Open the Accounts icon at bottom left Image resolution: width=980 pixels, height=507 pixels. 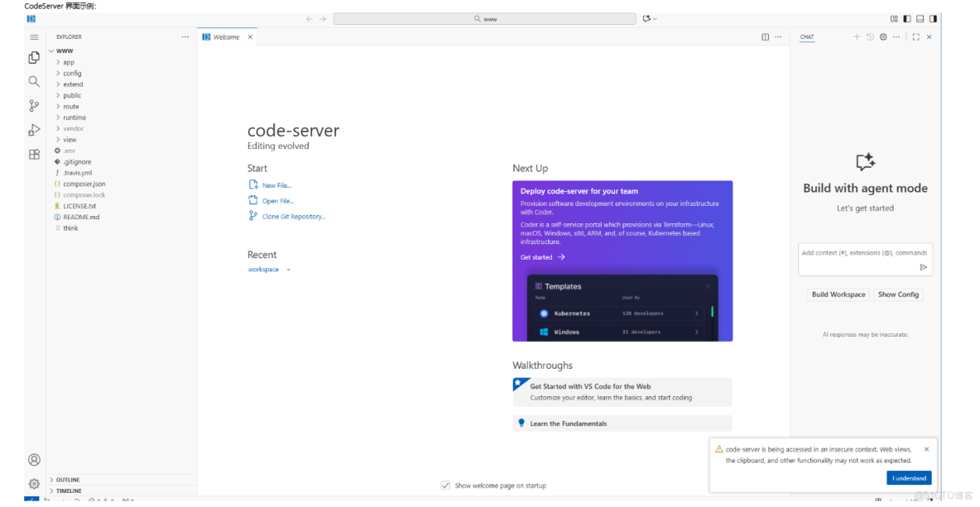33,459
